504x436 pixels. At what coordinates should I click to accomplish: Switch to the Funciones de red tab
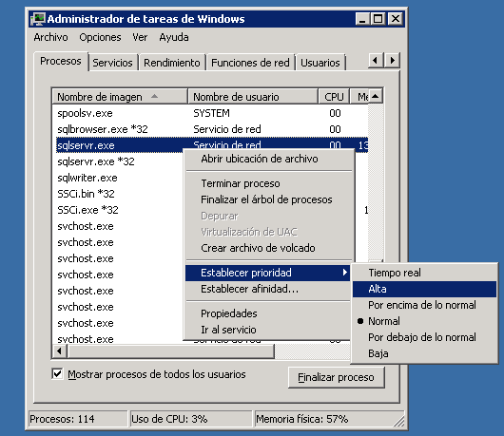point(250,63)
